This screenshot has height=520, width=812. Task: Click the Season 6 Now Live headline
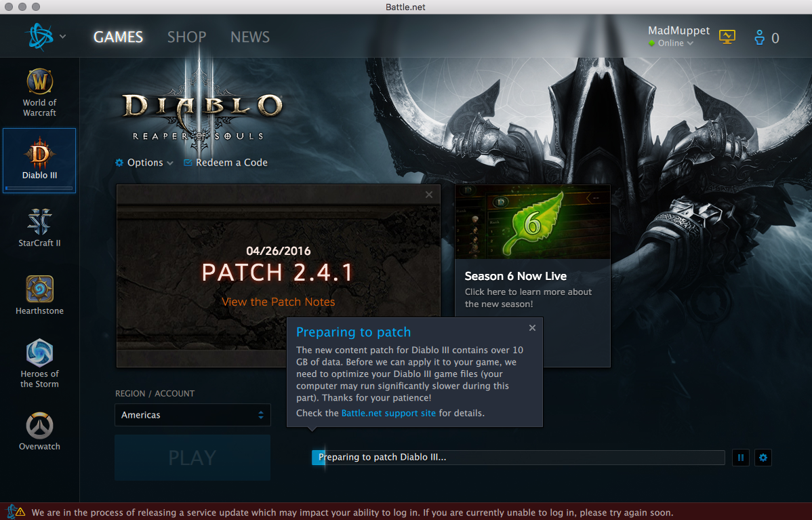tap(515, 276)
